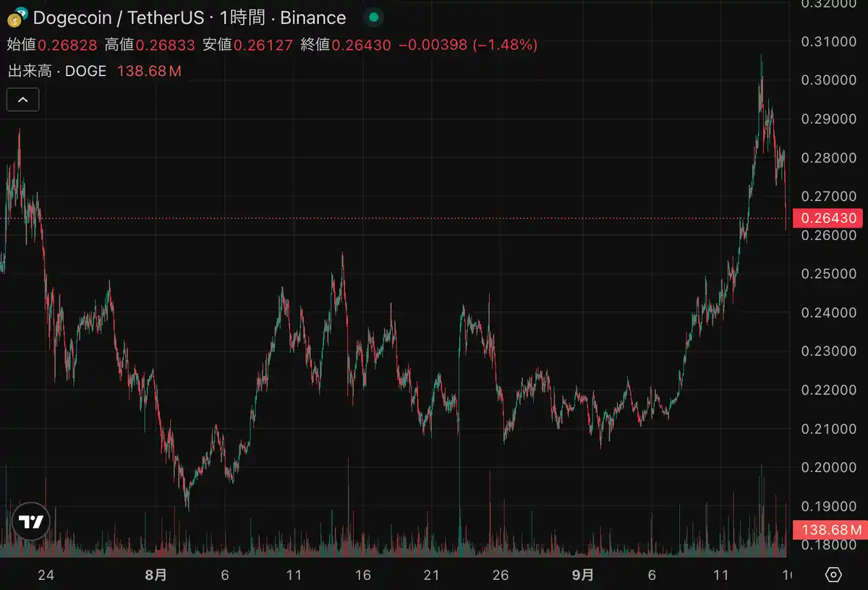Click the 24 date label on time axis
This screenshot has width=868, height=590.
[46, 576]
